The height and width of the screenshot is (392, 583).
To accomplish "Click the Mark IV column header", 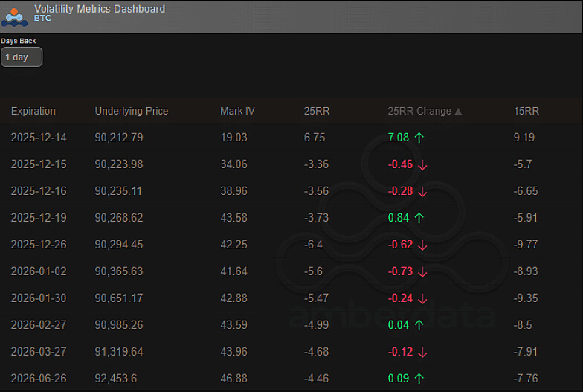I will coord(237,111).
